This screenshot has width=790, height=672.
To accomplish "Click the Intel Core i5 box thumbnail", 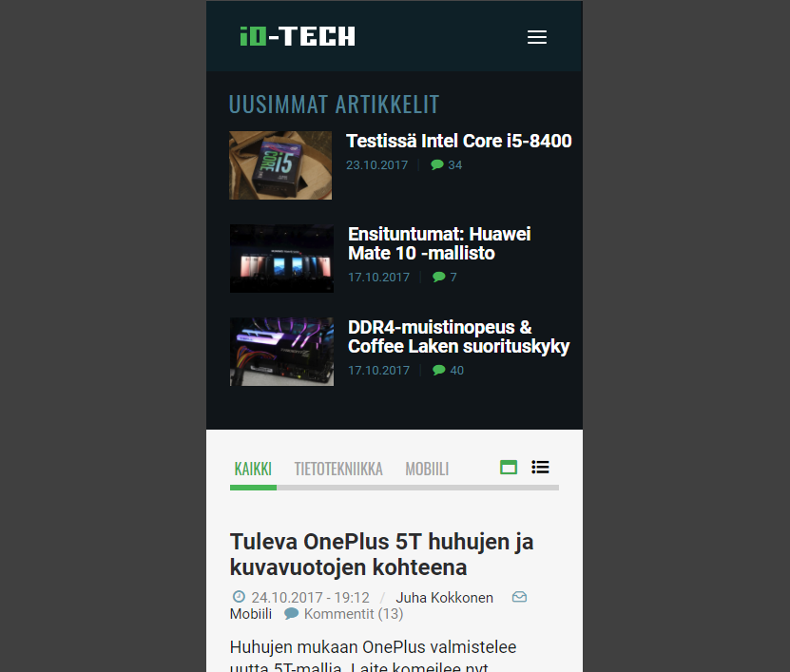I will tap(280, 165).
